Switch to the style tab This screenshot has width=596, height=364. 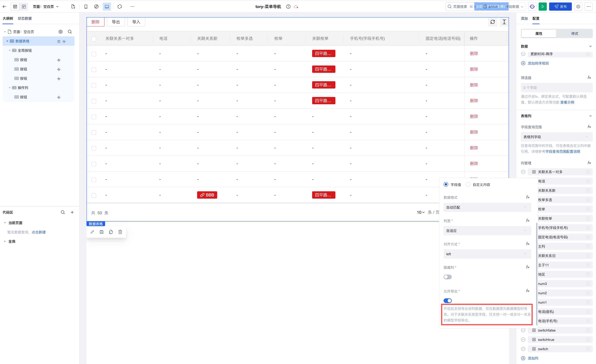[x=574, y=34]
